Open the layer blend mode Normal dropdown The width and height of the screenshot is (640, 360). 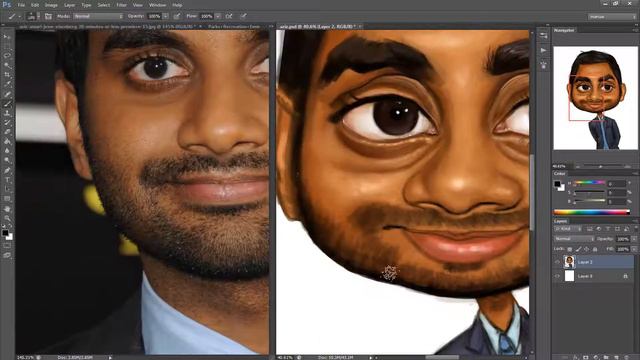[x=574, y=239]
